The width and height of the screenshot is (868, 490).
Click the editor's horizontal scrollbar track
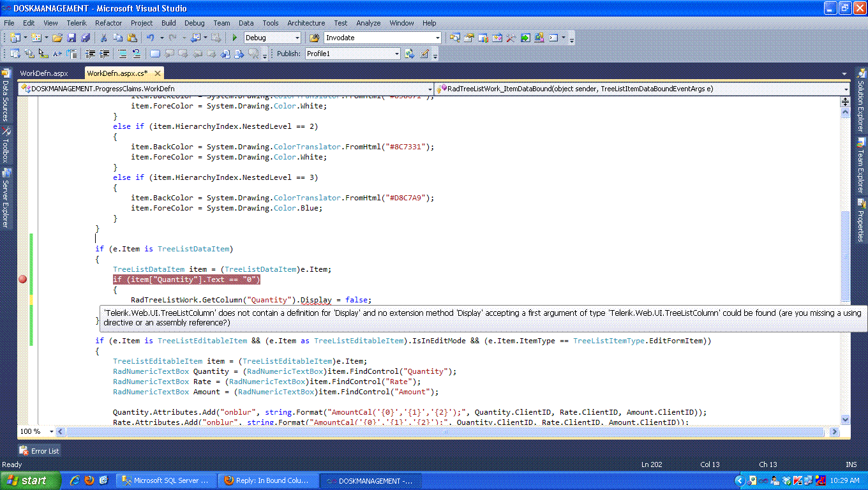click(447, 432)
